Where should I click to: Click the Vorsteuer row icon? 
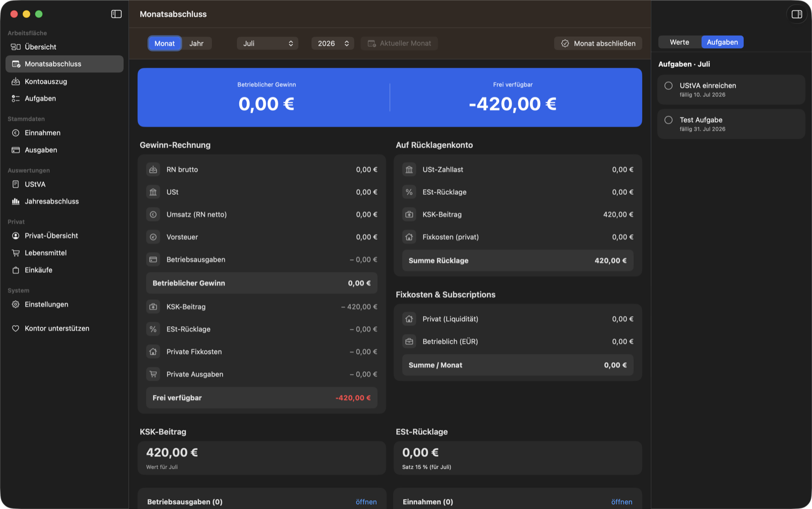[153, 237]
